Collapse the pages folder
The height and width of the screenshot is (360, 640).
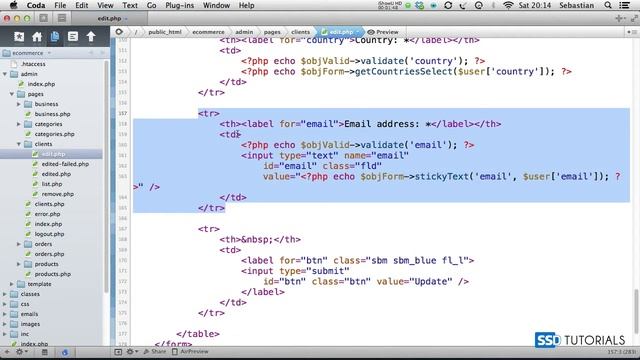12,94
